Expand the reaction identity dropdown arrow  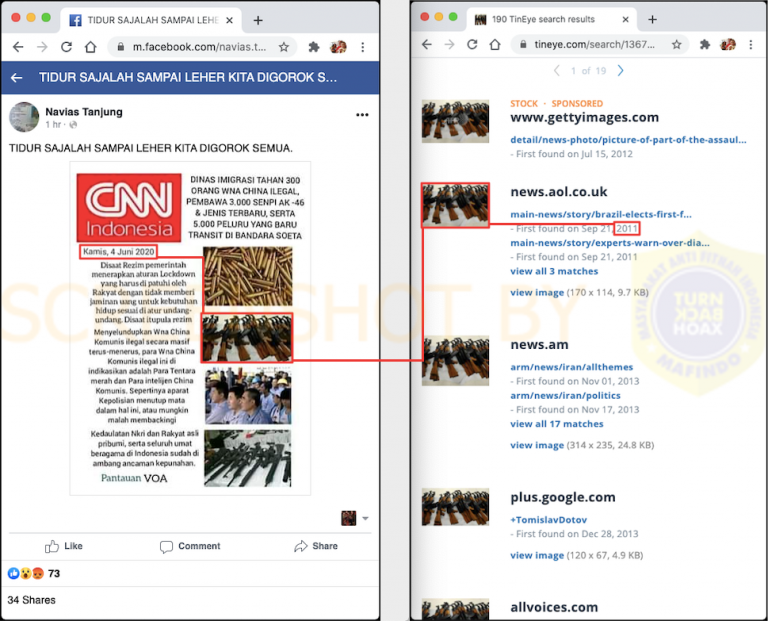365,518
